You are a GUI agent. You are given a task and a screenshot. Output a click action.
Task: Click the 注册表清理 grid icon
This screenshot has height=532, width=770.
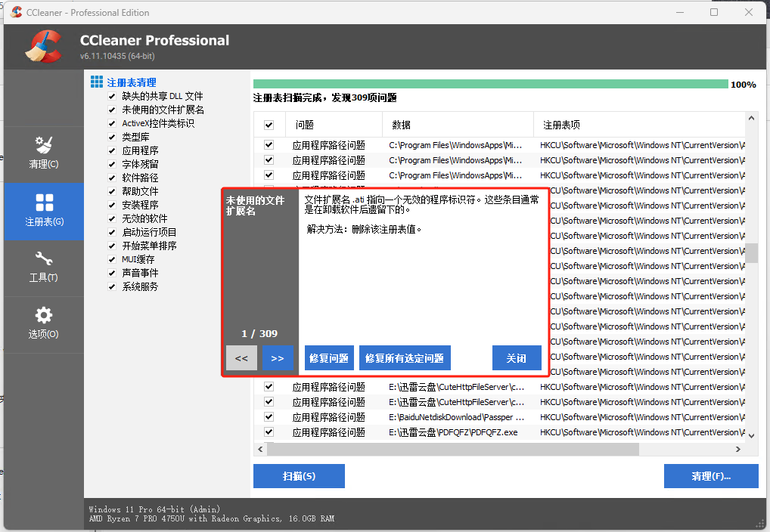[x=97, y=82]
